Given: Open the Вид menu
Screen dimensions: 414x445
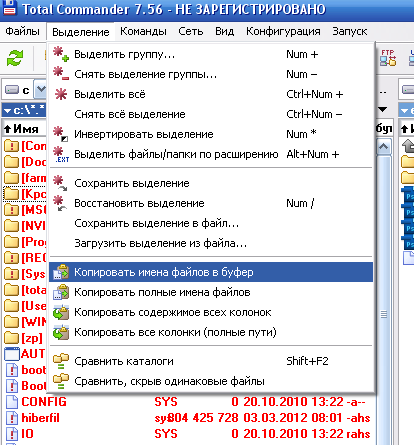Looking at the screenshot, I should [x=224, y=31].
